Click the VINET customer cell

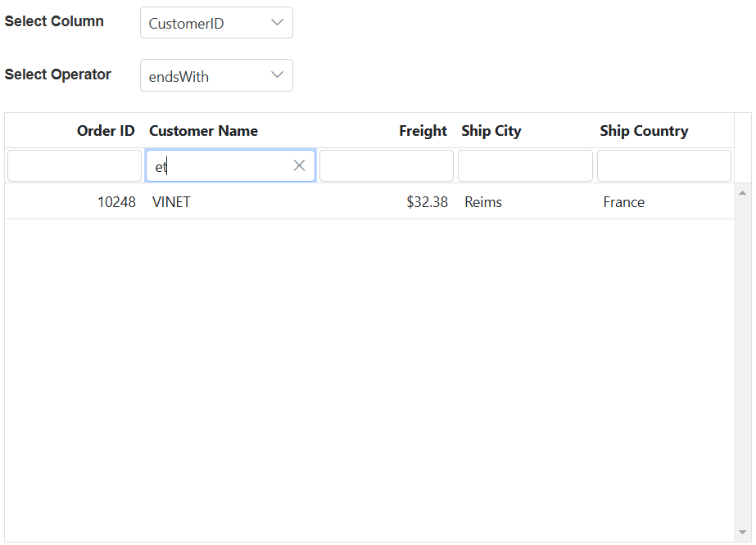pos(171,202)
